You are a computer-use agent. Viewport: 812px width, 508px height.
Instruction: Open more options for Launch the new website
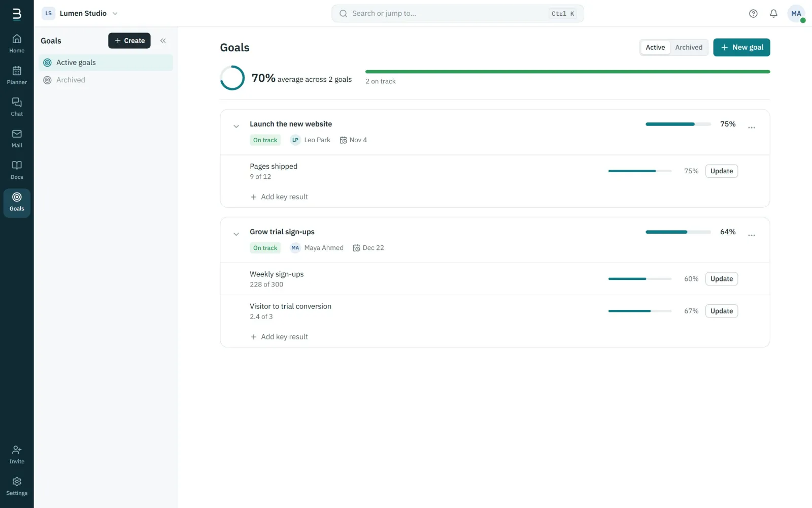coord(752,128)
